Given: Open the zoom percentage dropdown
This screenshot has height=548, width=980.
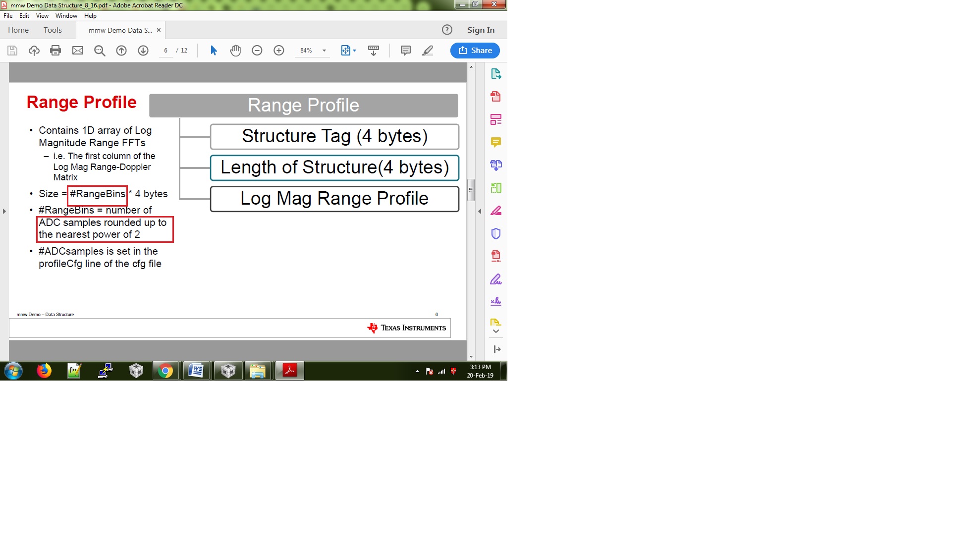Looking at the screenshot, I should 324,51.
